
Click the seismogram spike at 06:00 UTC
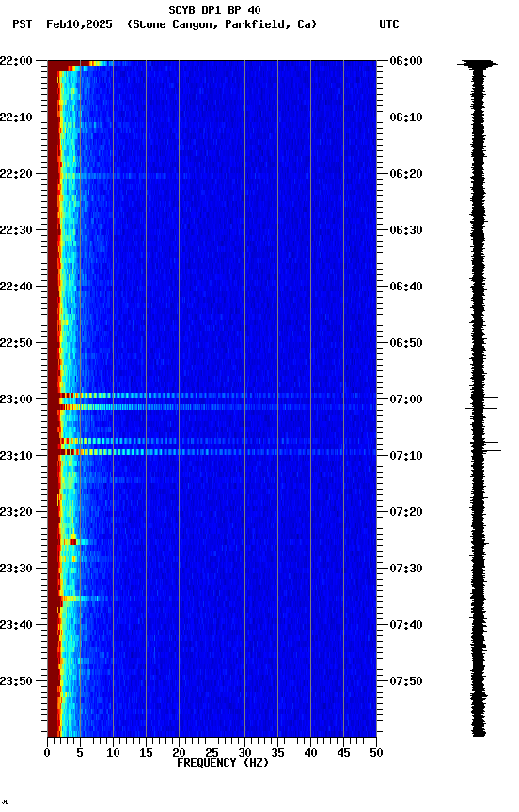pos(478,64)
